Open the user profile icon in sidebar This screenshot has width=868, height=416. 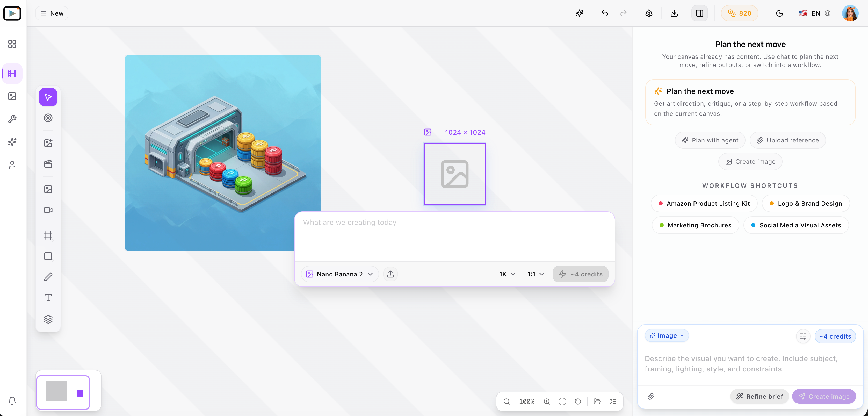click(x=12, y=165)
